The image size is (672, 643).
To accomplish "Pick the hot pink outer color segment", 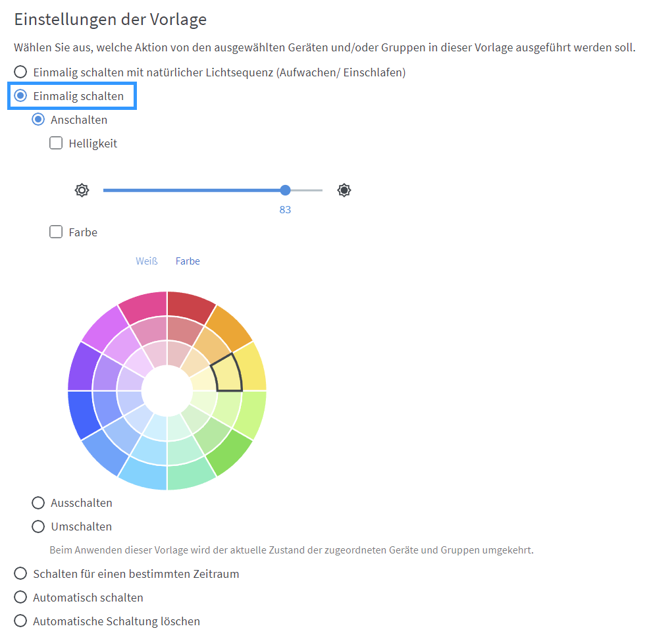I will point(145,305).
